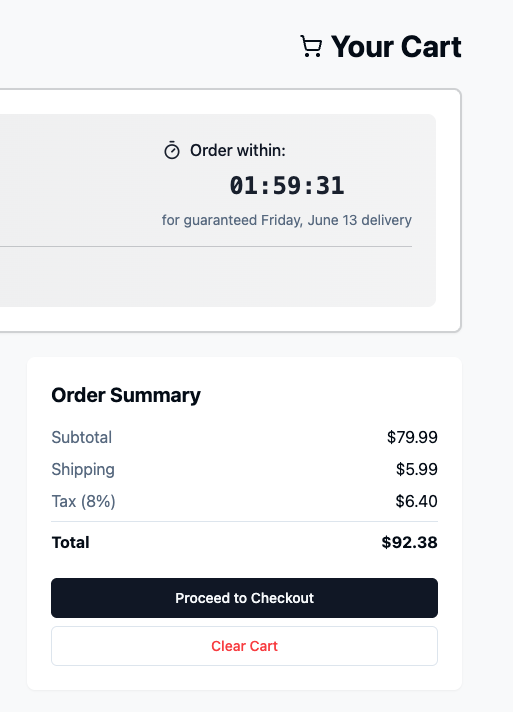Click the guaranteed Friday delivery text
The width and height of the screenshot is (513, 712).
(287, 220)
